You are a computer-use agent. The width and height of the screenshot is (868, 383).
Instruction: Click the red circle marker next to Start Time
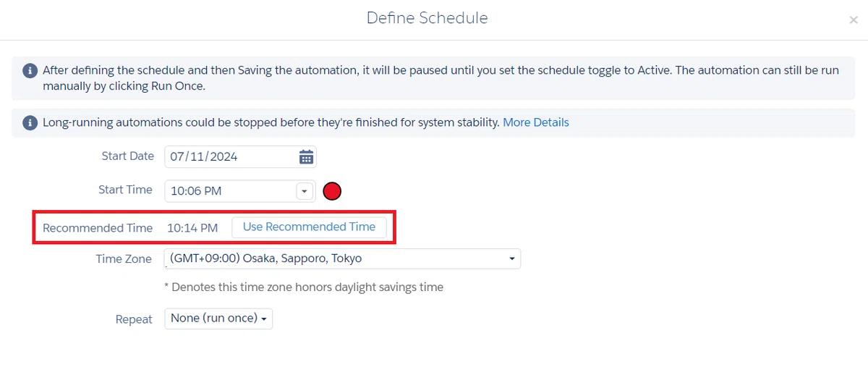click(332, 191)
